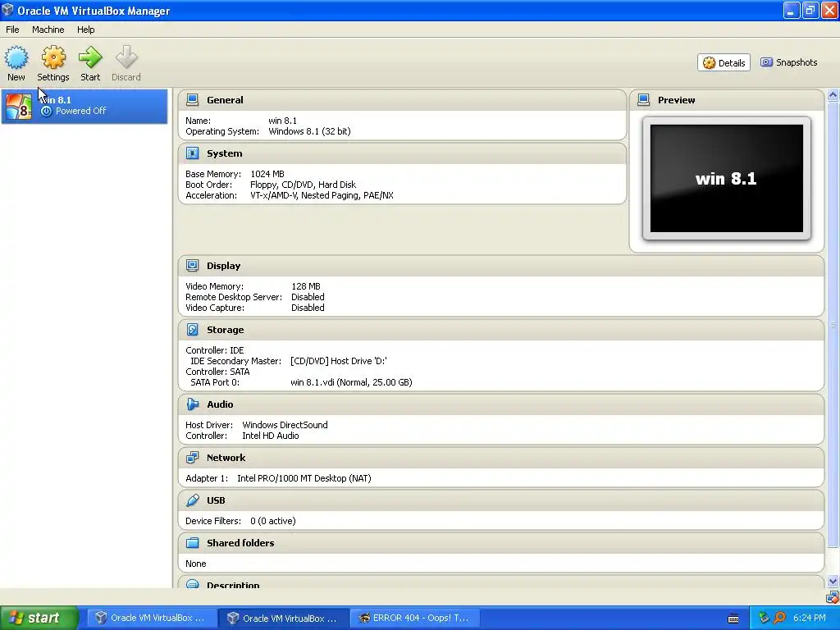Open the Shared folders section header link

(240, 543)
